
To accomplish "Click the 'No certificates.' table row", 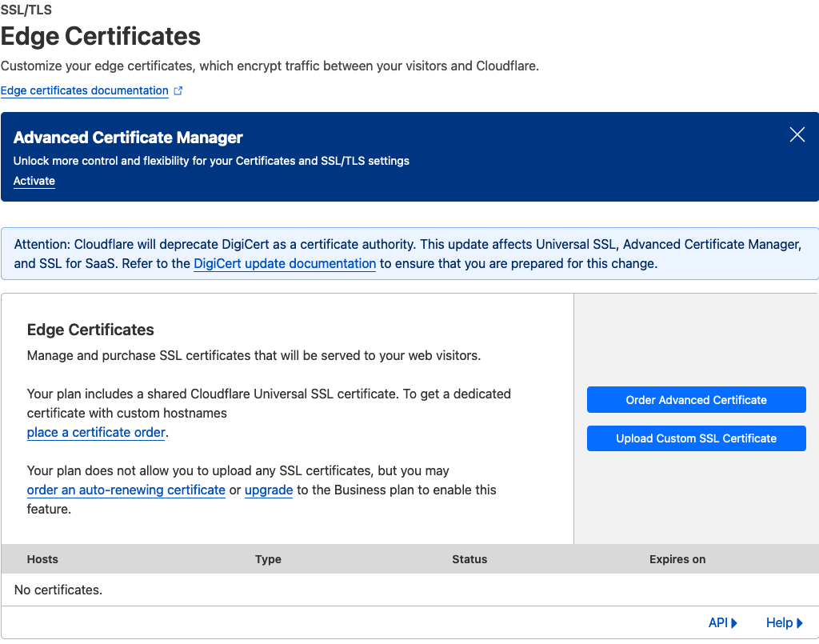I will tap(58, 590).
